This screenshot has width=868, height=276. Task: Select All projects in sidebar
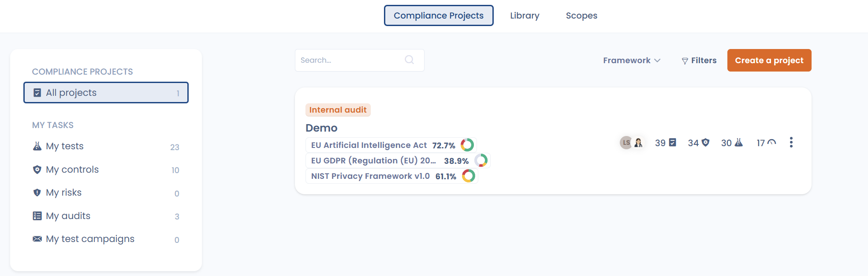(106, 93)
